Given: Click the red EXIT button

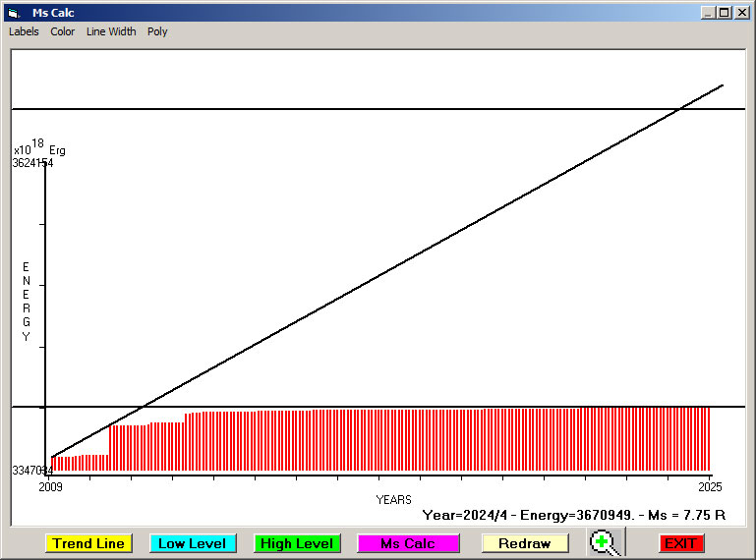Looking at the screenshot, I should click(680, 543).
